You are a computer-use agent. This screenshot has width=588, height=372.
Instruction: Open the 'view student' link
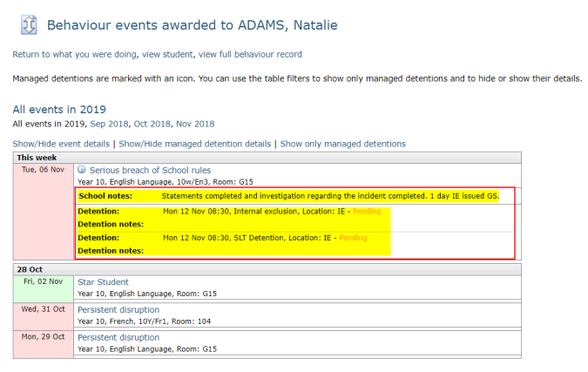pos(167,54)
